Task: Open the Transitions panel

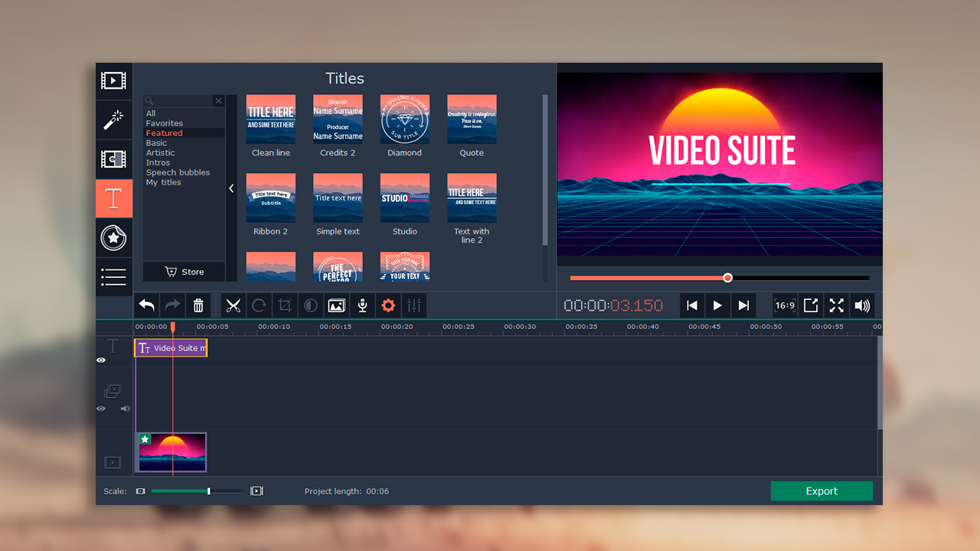Action: [113, 159]
